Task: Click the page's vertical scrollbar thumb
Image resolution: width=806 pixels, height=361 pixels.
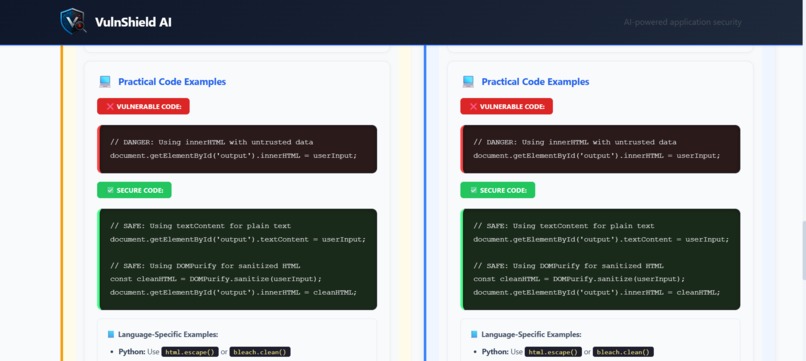Action: [x=803, y=250]
